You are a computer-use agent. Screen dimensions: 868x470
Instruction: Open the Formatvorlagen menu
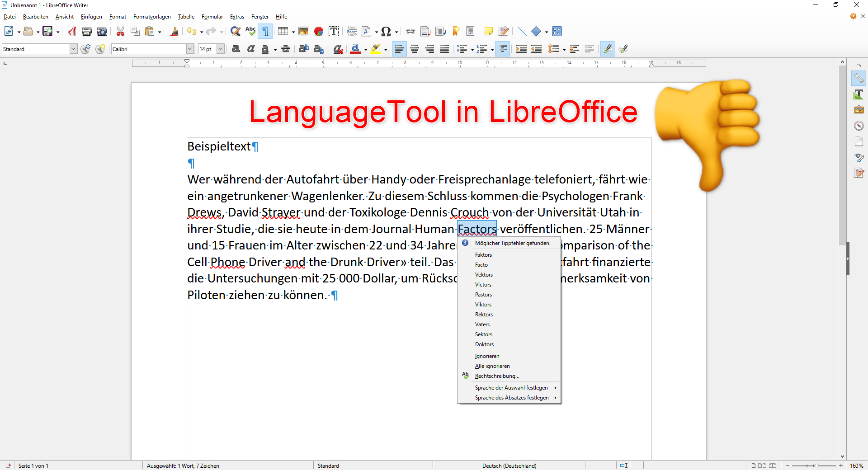152,17
